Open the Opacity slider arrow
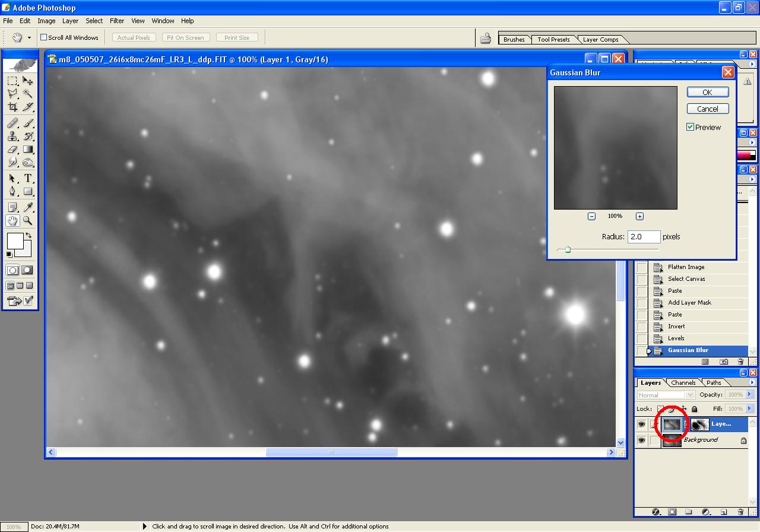 [749, 395]
